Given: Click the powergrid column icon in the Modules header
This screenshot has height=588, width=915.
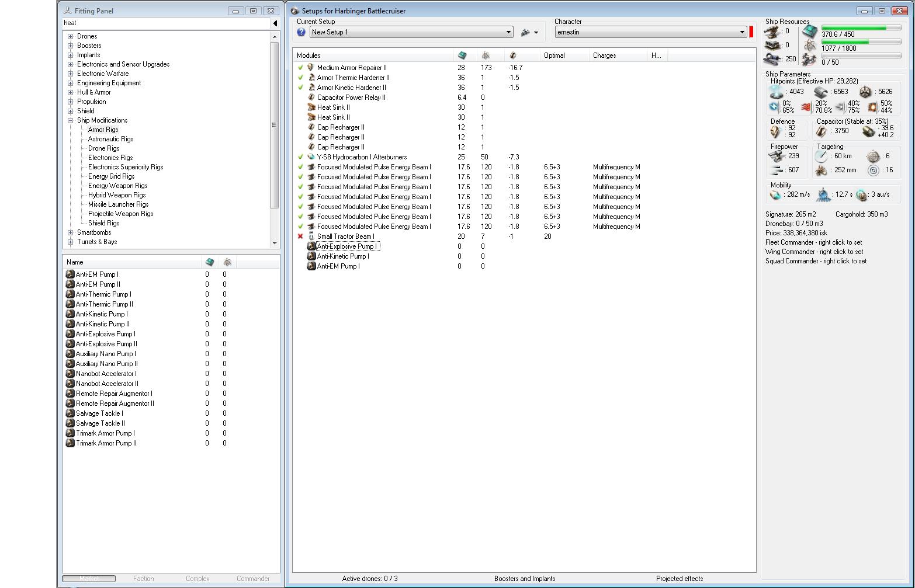Looking at the screenshot, I should (486, 55).
